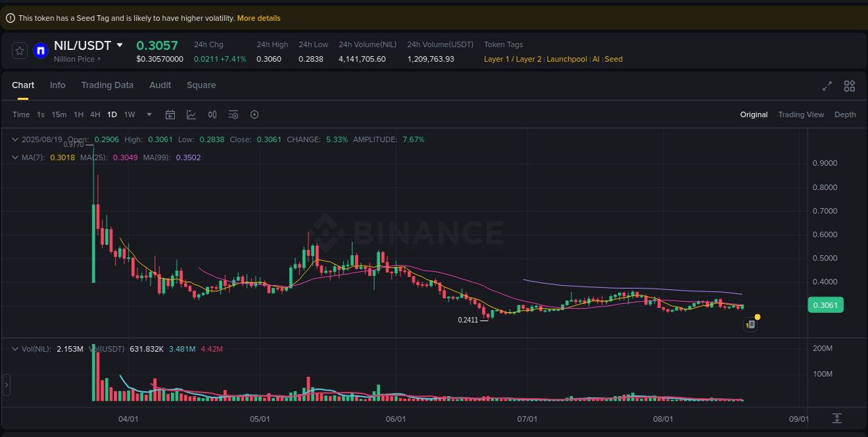Enable the Depth chart view

coord(845,114)
